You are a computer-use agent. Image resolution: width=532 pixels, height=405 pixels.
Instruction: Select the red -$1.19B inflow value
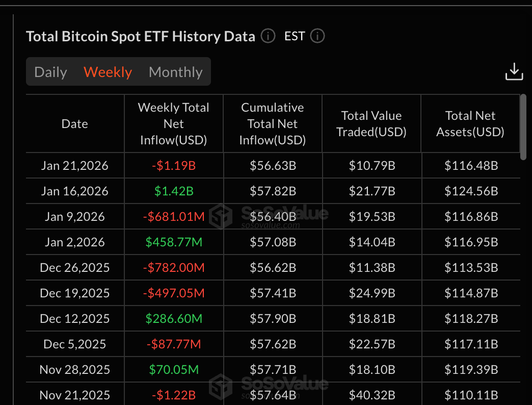point(173,165)
